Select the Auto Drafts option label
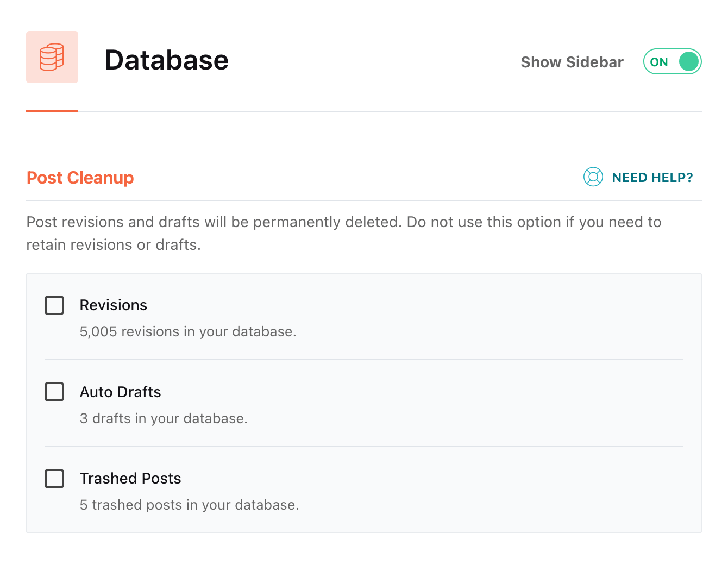Screen dimensions: 728x565 point(120,392)
